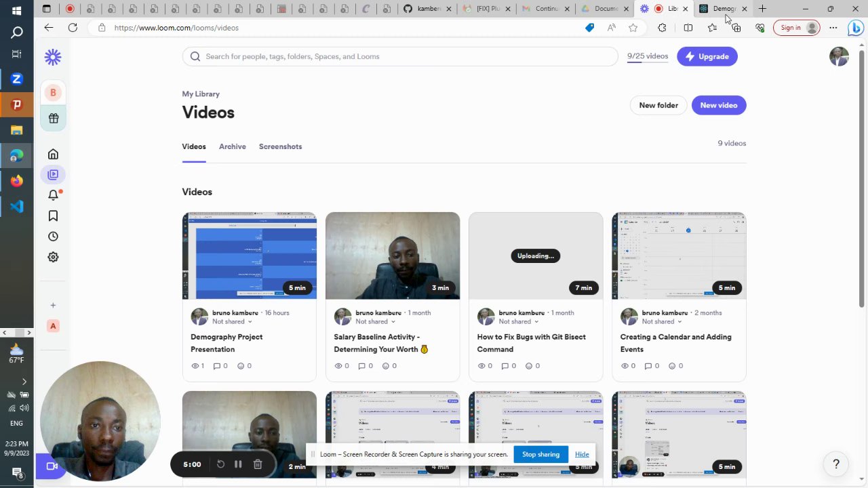Open the Edge split screen icon
868x488 pixels.
(x=688, y=28)
